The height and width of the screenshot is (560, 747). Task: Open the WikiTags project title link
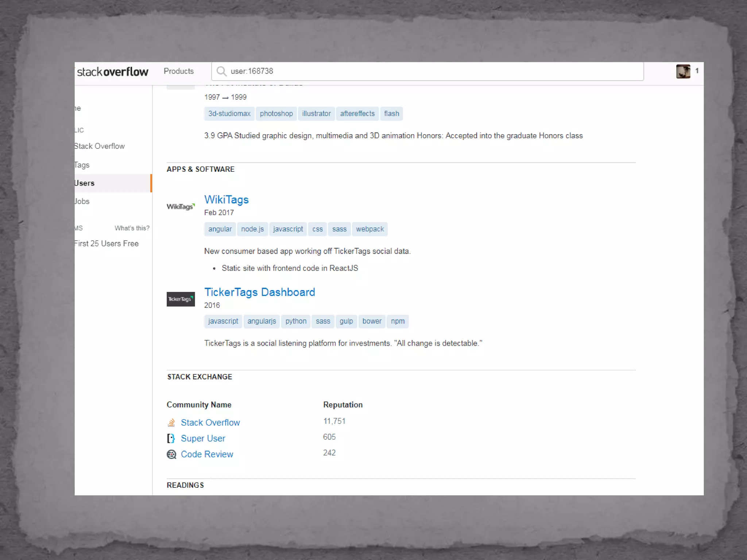tap(226, 199)
